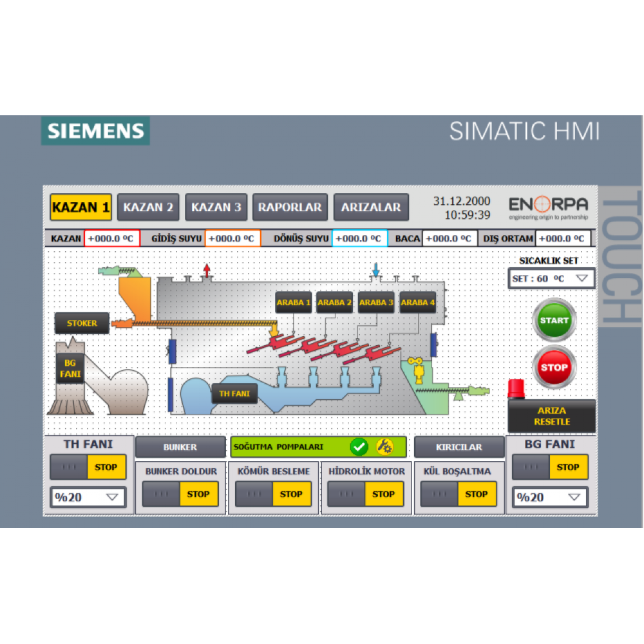Toggle the BUNKER DOLDUR switch

coord(180,494)
